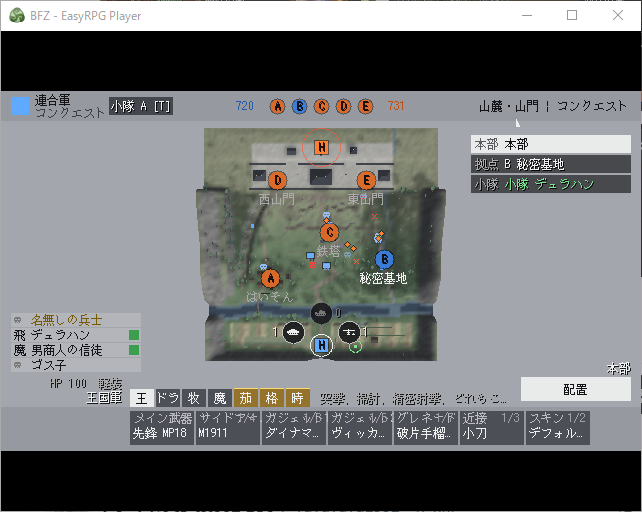Choose the airplane vehicle spawn icon
The height and width of the screenshot is (512, 642).
(x=349, y=333)
